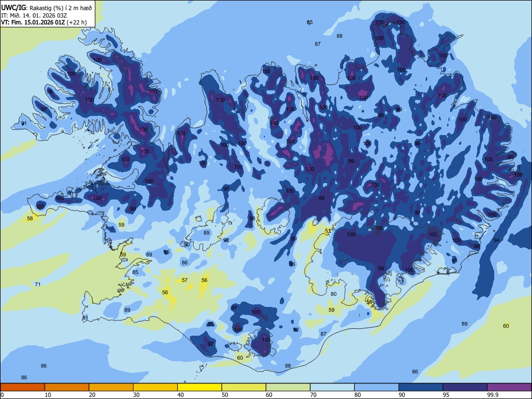Click the humidity value '81' on the map
Image resolution: width=532 pixels, height=399 pixels.
point(85,318)
